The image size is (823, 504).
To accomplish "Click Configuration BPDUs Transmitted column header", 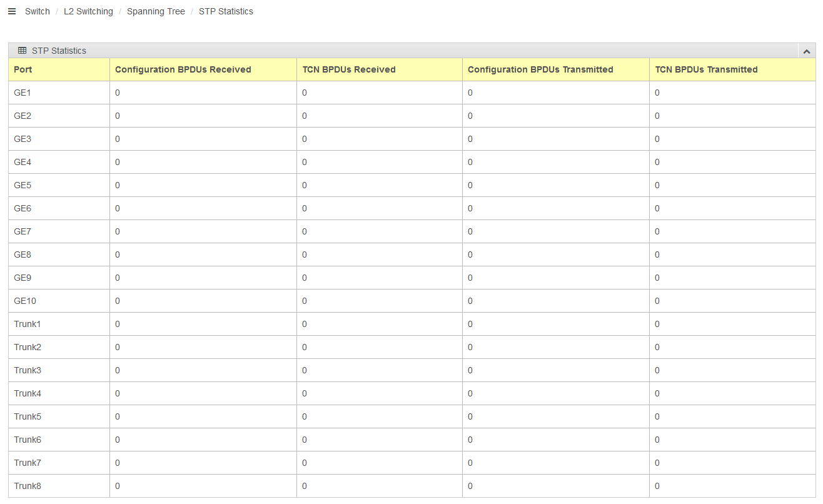I will (x=540, y=69).
